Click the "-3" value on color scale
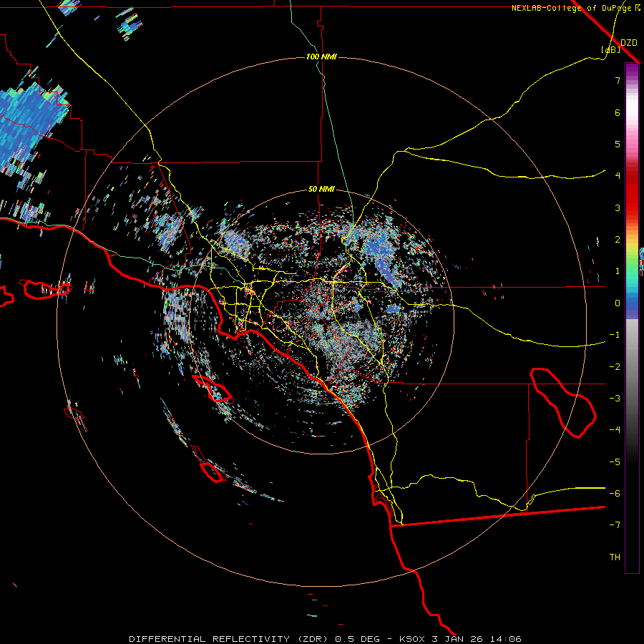The height and width of the screenshot is (644, 644). coord(615,399)
